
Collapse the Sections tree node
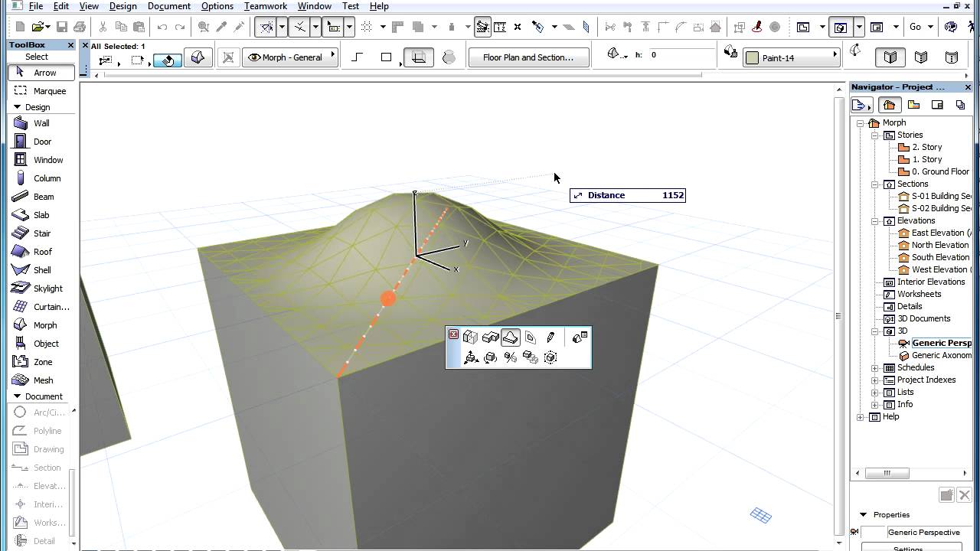tap(875, 184)
